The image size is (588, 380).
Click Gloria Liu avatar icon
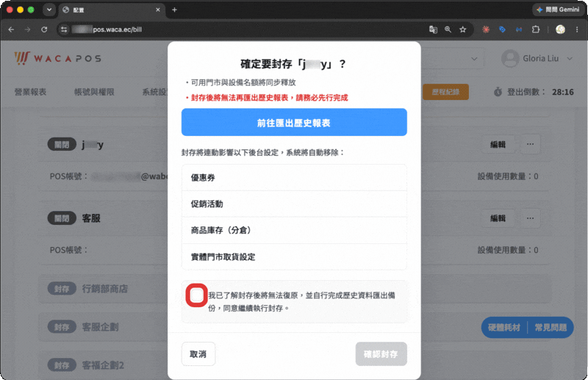tap(510, 59)
